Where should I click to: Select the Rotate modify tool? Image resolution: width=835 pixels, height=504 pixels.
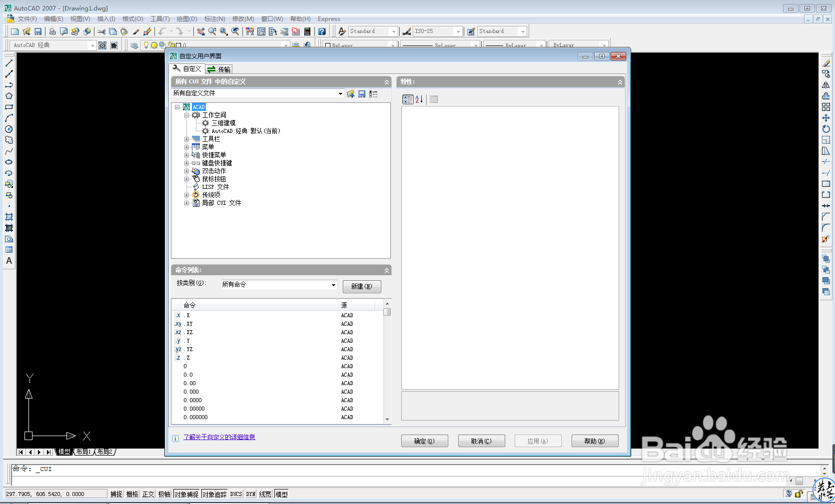(x=826, y=129)
